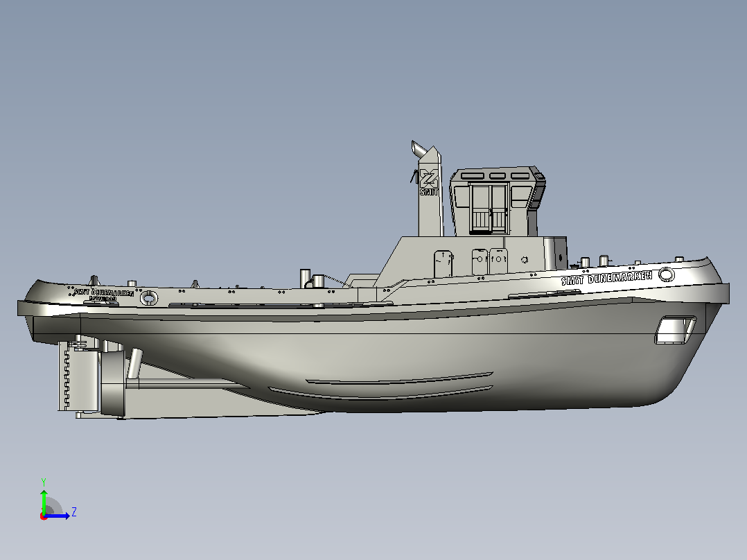The image size is (747, 560).
Task: Click the anchor recess in the bow hull
Action: 676,330
